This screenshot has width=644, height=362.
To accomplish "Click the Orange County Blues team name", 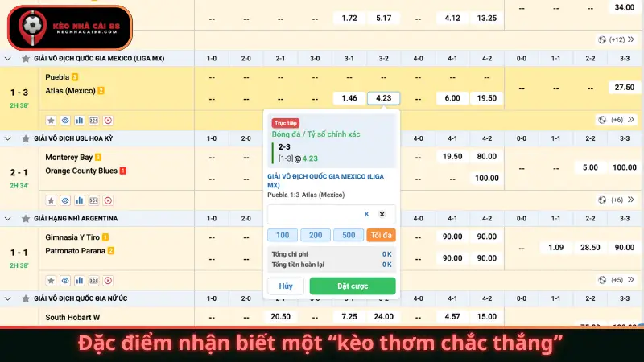I will tap(81, 171).
